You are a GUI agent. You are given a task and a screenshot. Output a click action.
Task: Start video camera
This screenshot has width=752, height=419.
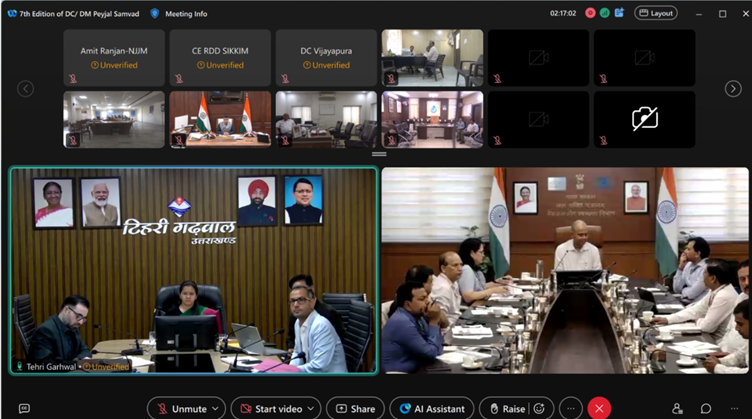[x=271, y=409]
